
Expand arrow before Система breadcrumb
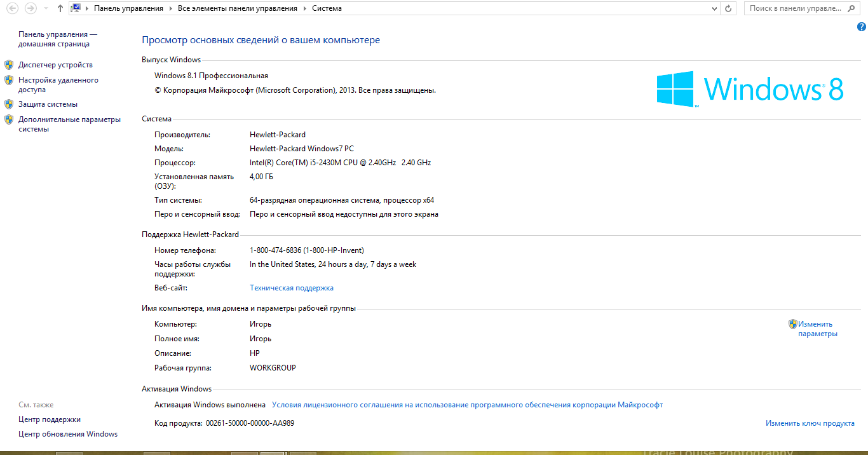point(304,9)
